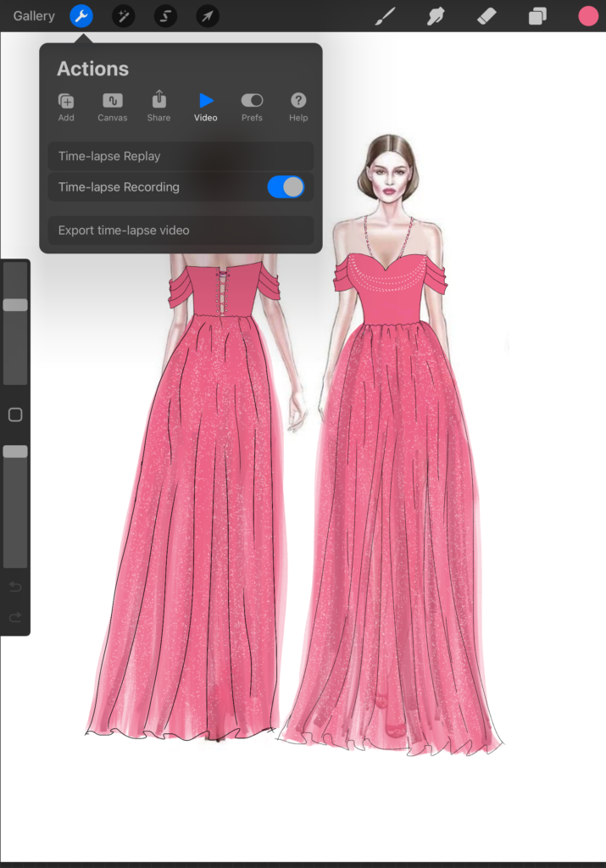
Task: Switch to the Add tab in Actions
Action: (66, 108)
